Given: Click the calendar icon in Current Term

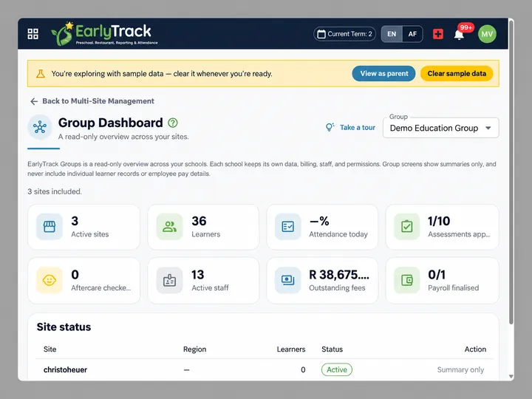Looking at the screenshot, I should pos(321,34).
